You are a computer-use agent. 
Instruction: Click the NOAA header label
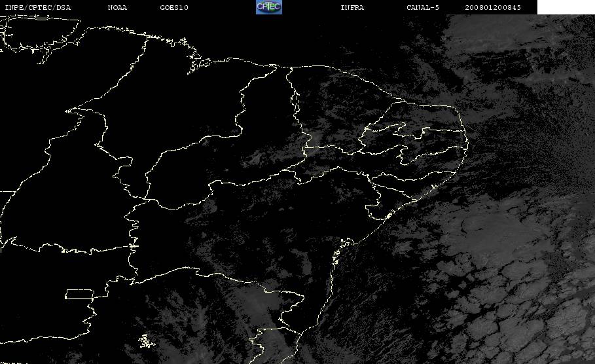click(117, 8)
